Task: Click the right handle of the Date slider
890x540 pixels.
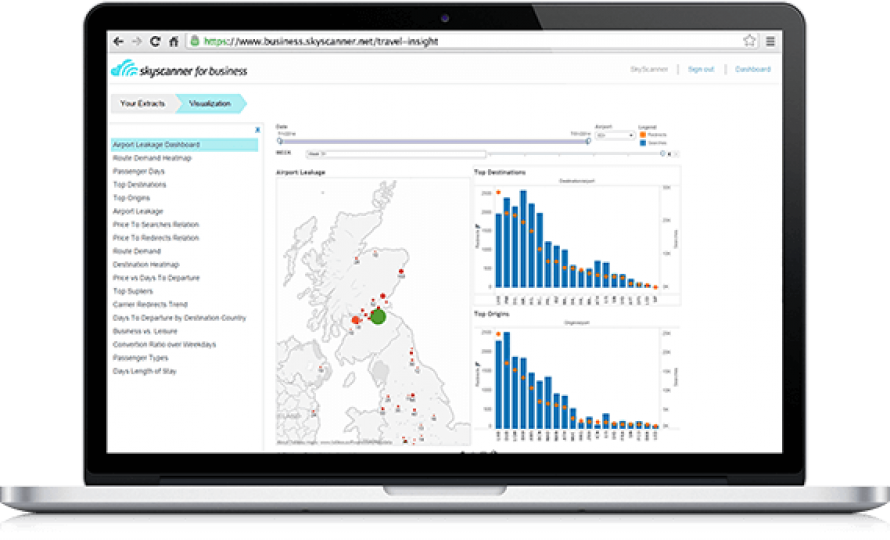Action: [588, 142]
